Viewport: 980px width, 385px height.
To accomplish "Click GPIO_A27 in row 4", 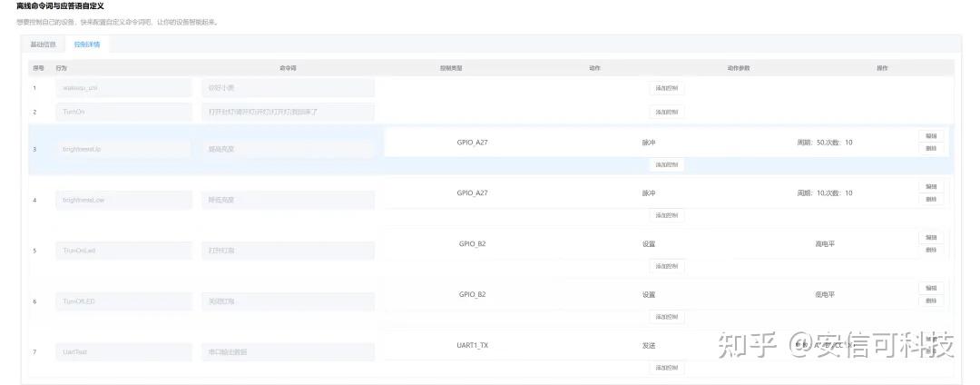I will pos(472,193).
